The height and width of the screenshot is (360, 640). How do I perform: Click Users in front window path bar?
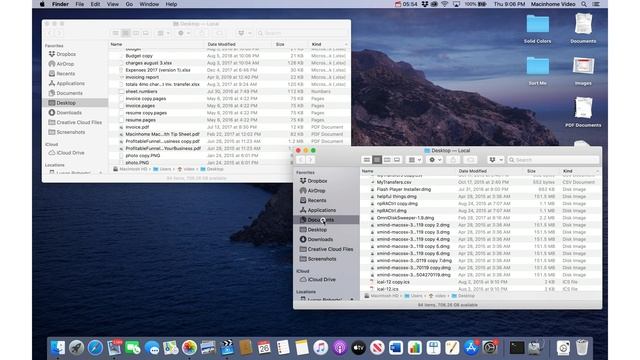click(x=413, y=296)
